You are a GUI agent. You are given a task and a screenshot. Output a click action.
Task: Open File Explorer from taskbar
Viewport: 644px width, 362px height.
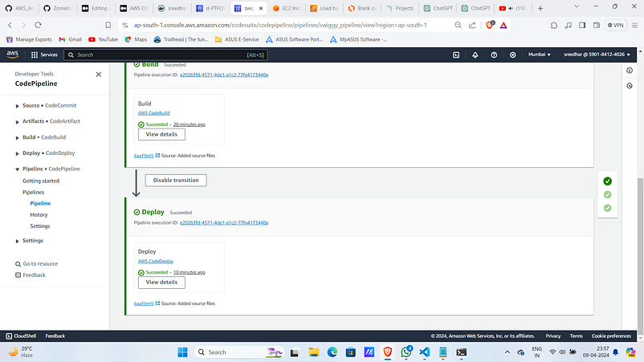pyautogui.click(x=314, y=352)
